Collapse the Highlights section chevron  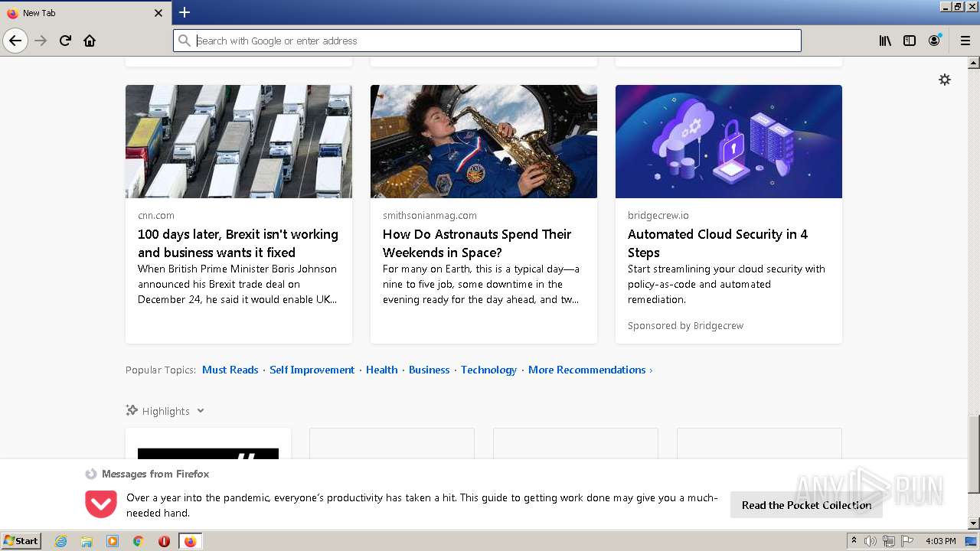pos(201,411)
